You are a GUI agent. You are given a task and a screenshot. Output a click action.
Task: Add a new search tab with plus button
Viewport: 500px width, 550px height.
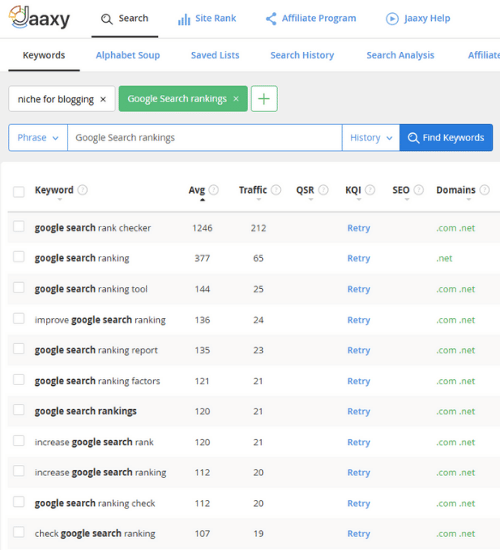coord(264,99)
